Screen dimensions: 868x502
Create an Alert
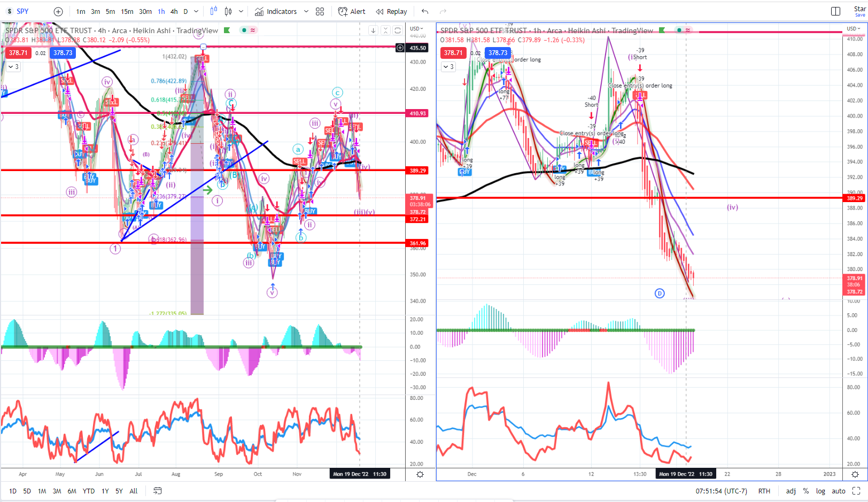tap(352, 11)
